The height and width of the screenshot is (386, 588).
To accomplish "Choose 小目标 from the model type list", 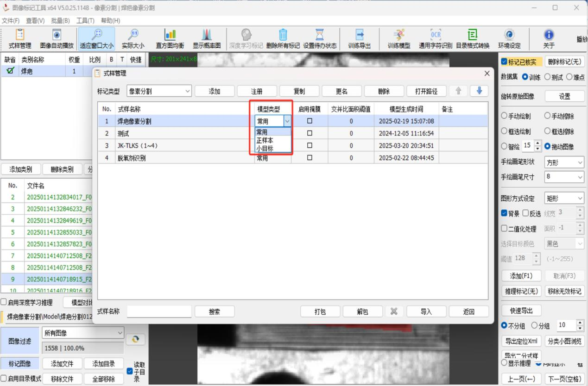I will [273, 149].
